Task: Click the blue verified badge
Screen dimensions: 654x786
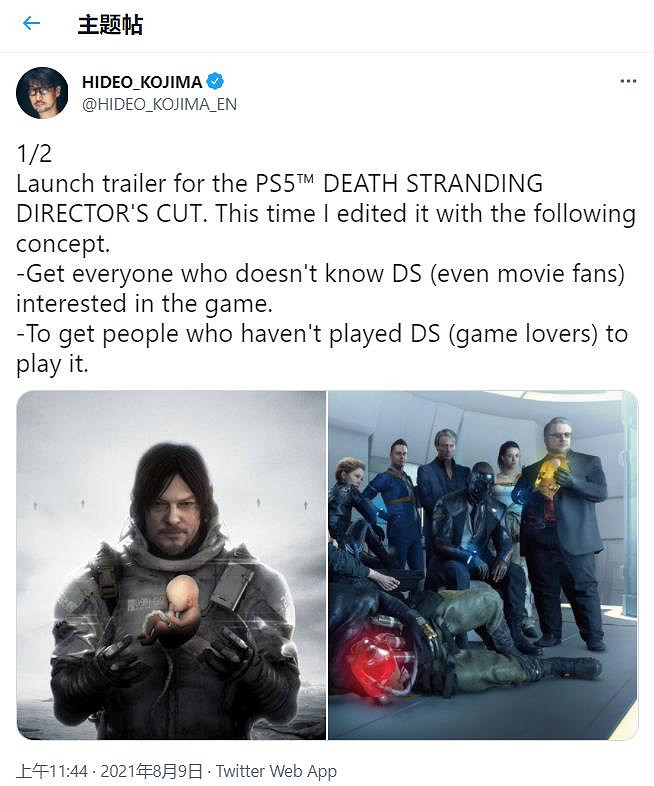Action: tap(215, 81)
